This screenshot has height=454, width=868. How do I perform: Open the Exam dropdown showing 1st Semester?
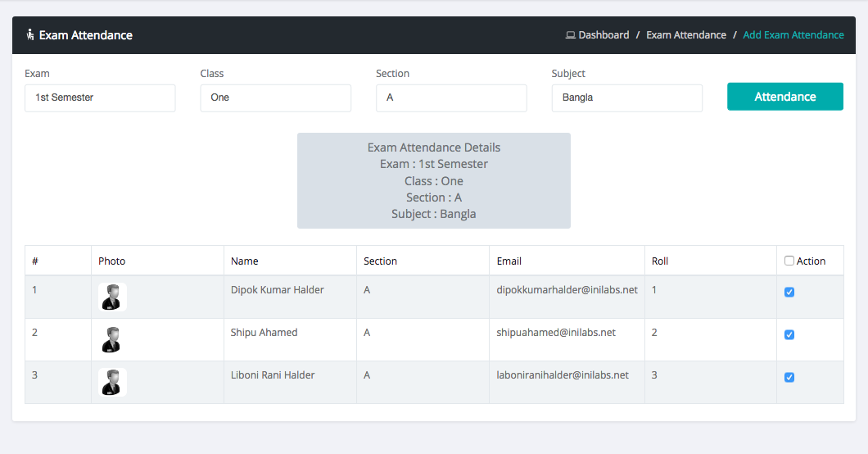100,98
